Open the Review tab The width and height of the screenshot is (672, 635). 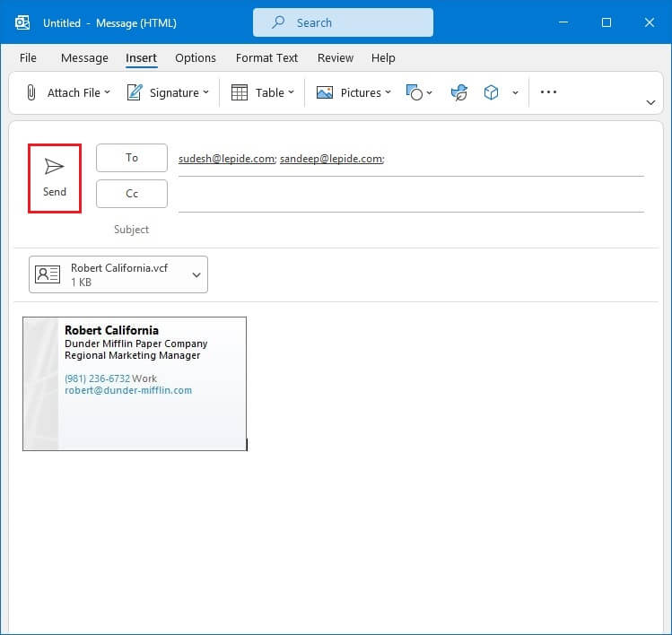click(x=336, y=57)
